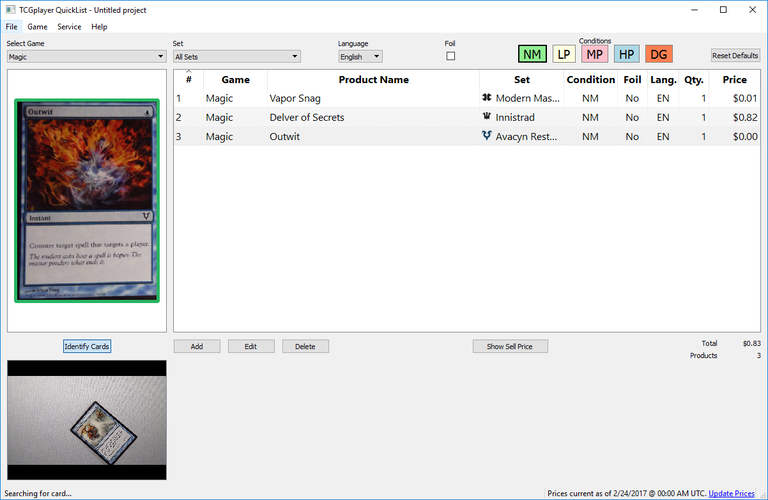The image size is (768, 500).
Task: Click the TCGplayer QuickList app icon in title bar
Action: click(10, 10)
